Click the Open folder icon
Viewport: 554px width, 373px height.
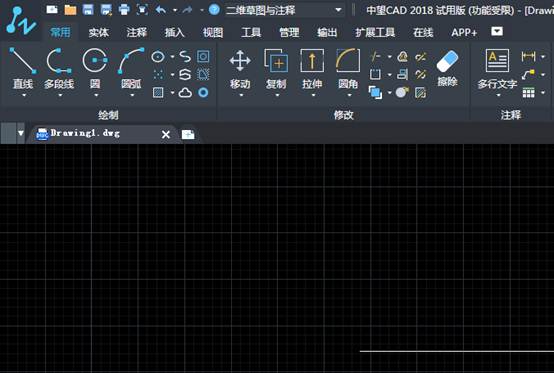point(70,10)
